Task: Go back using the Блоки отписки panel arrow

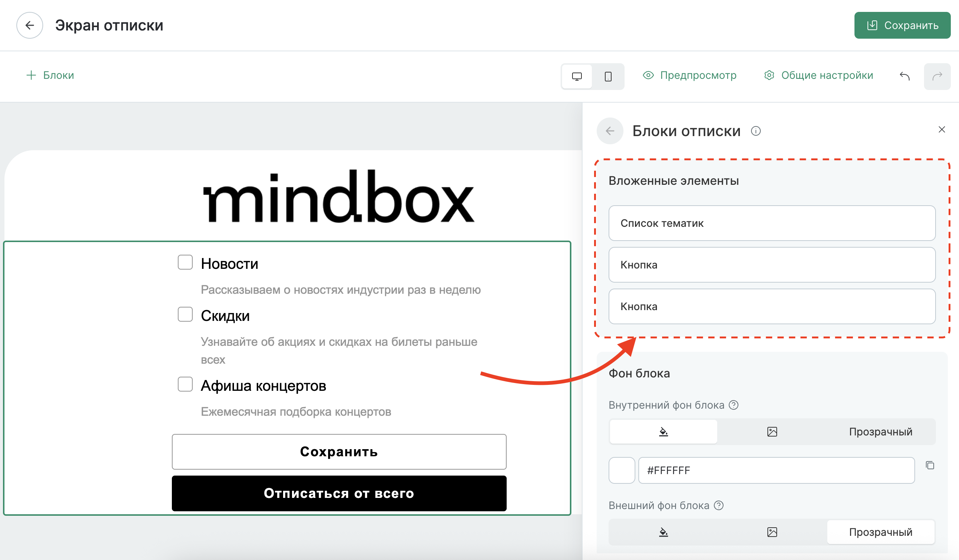Action: [610, 131]
